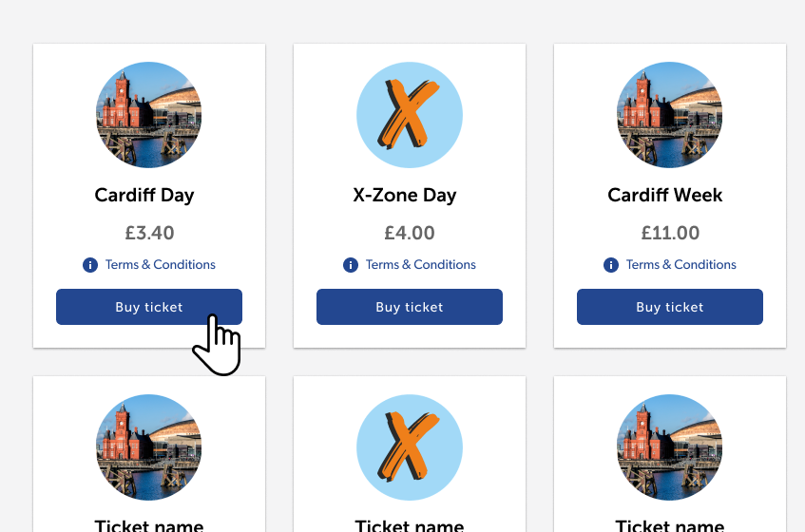805x532 pixels.
Task: Click the X-Zone Day title
Action: 405,196
